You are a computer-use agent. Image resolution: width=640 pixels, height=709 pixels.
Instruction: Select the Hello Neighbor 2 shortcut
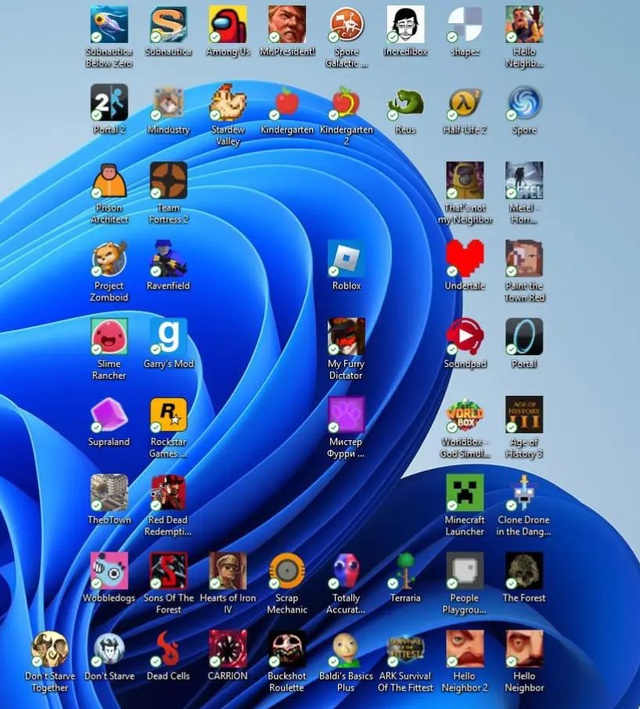[465, 649]
